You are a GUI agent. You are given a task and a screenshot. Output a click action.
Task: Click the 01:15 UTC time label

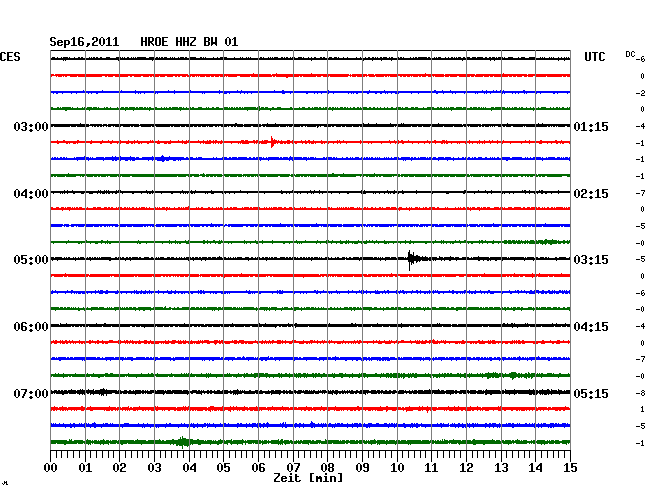click(591, 126)
